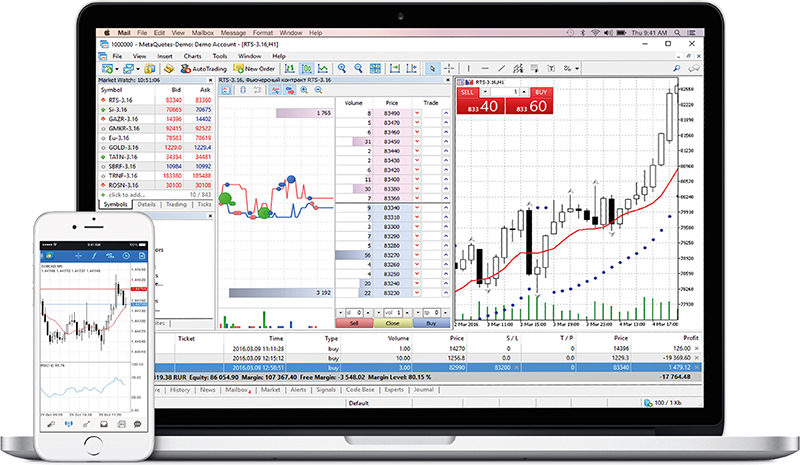Enable chart shift from right border
800x465 pixels.
coord(411,68)
